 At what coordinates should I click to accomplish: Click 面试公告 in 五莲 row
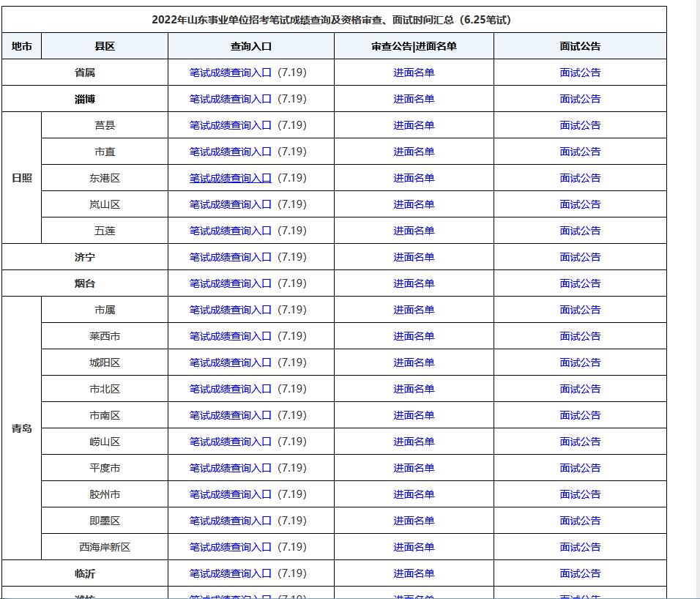click(581, 231)
